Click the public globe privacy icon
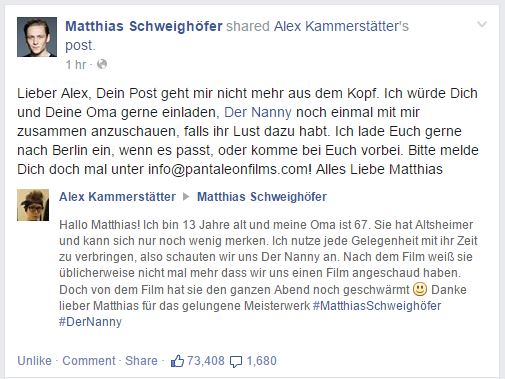The width and height of the screenshot is (505, 379). tap(102, 64)
